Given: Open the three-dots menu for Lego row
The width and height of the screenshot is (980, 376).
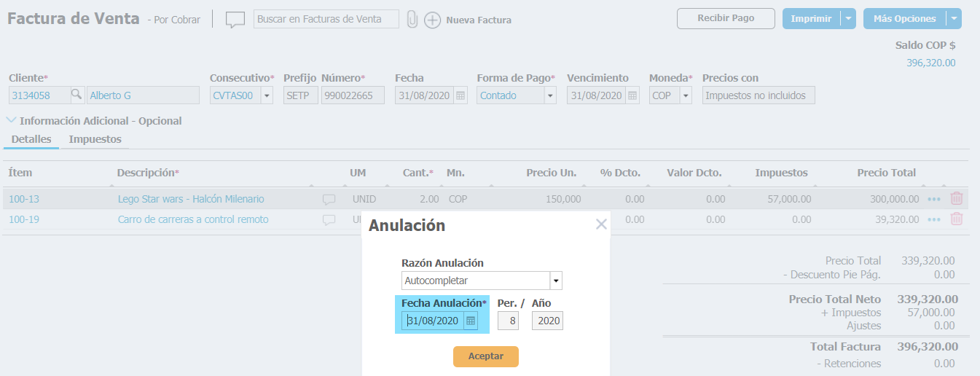Looking at the screenshot, I should tap(934, 199).
